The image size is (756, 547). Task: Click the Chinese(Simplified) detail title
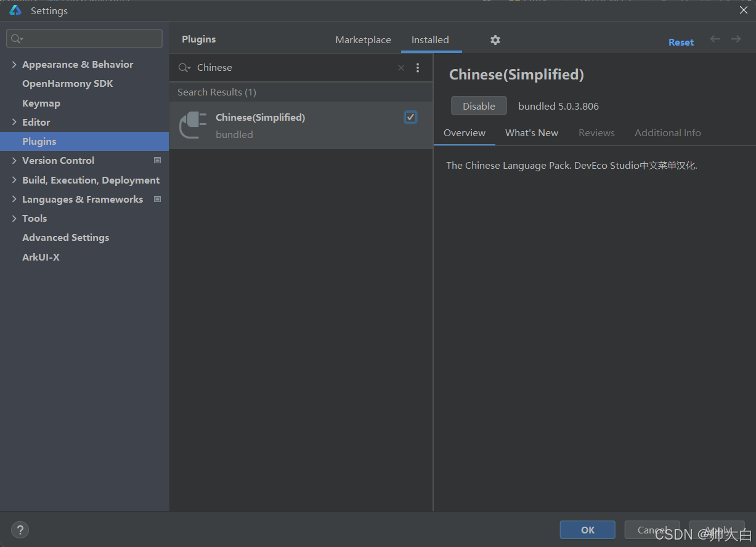point(516,75)
